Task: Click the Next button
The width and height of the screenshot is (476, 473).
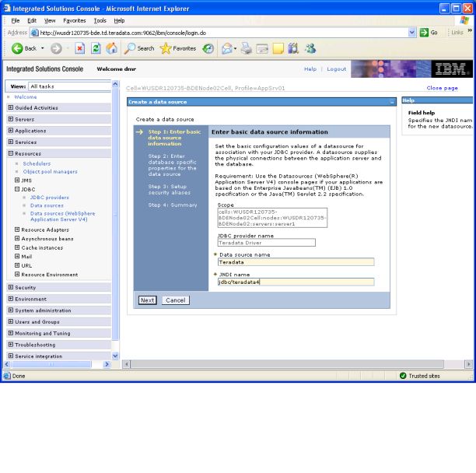Action: [x=147, y=300]
